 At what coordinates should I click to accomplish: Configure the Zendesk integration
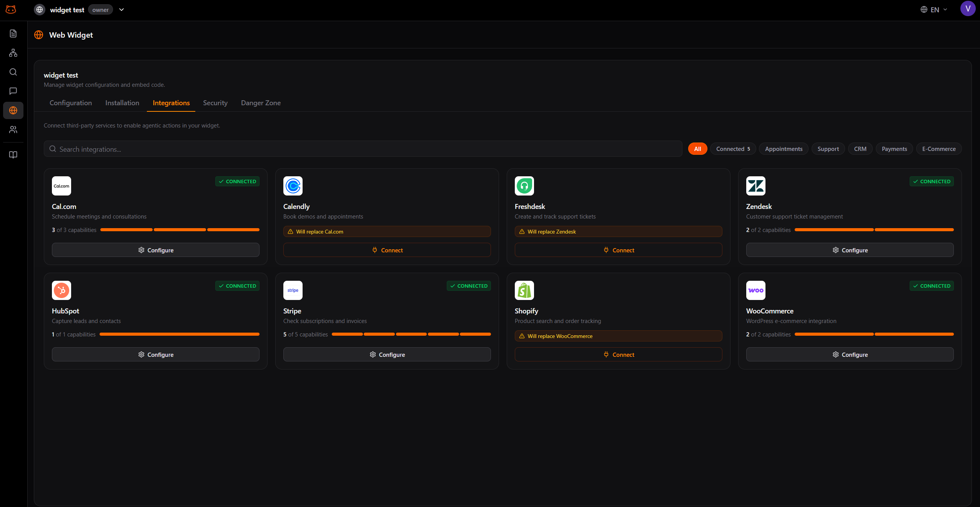[x=850, y=250]
